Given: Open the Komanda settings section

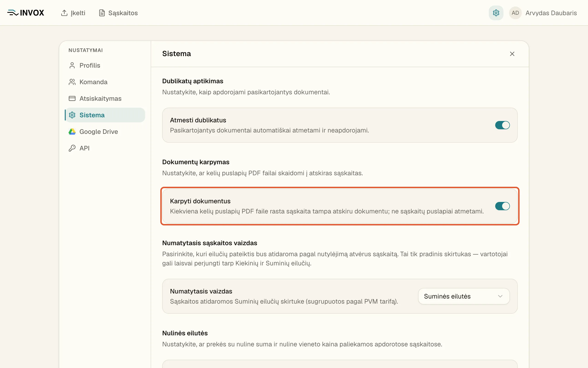Looking at the screenshot, I should [105, 82].
